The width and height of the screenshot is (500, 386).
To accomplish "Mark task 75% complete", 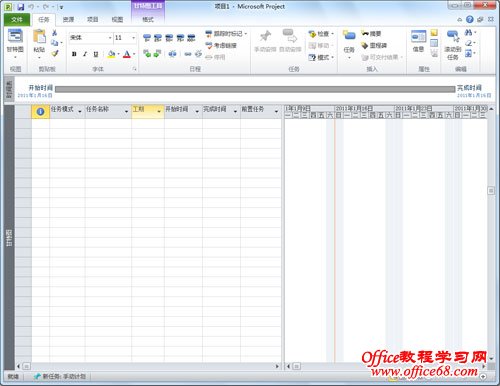I will coord(180,38).
